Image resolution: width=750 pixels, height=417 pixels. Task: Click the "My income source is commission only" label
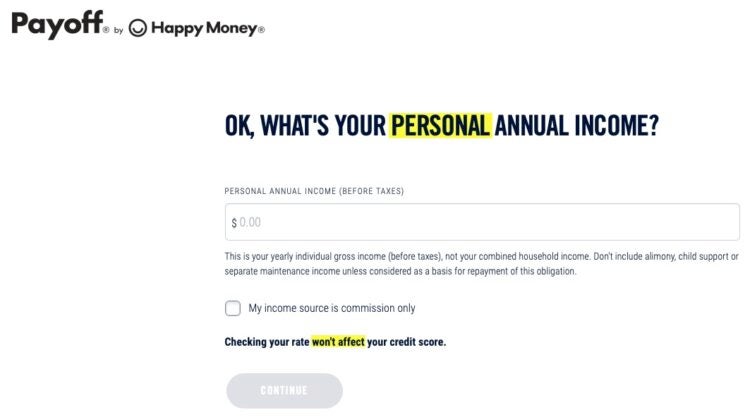pos(332,308)
